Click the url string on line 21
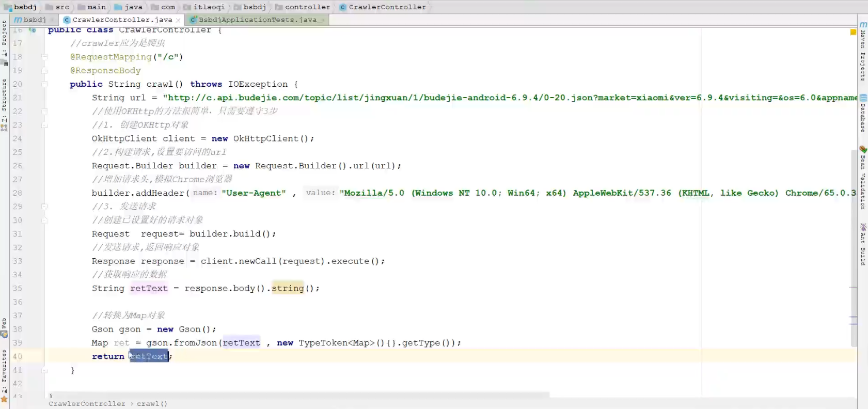This screenshot has width=868, height=409. 510,98
